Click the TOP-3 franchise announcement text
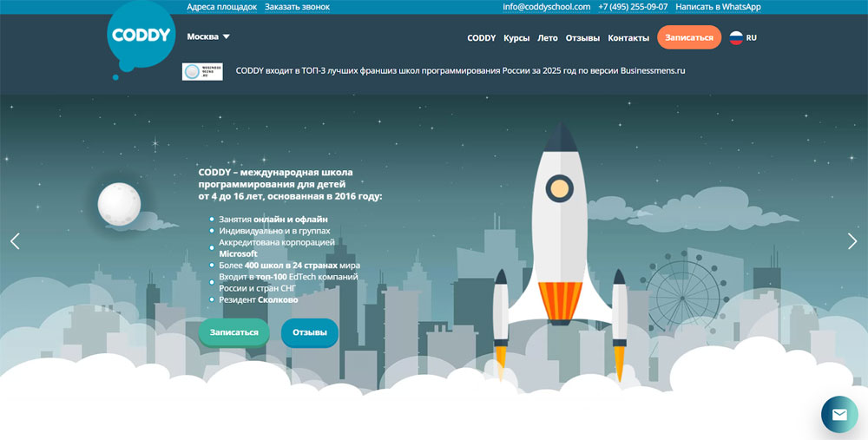The width and height of the screenshot is (868, 440). (460, 71)
